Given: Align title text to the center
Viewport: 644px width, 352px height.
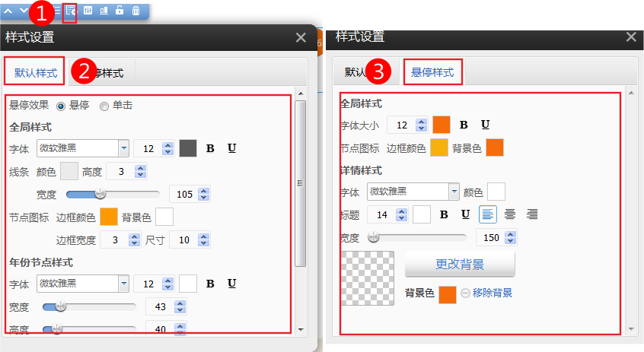Looking at the screenshot, I should (510, 214).
